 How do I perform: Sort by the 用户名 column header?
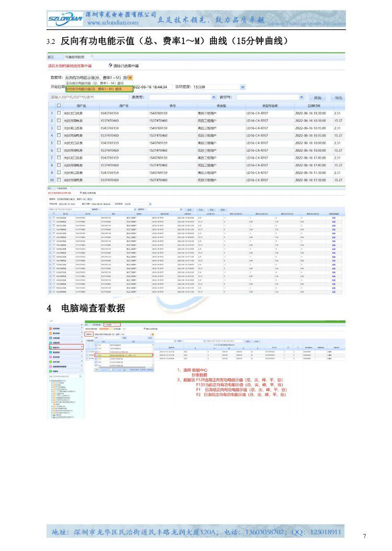81,106
